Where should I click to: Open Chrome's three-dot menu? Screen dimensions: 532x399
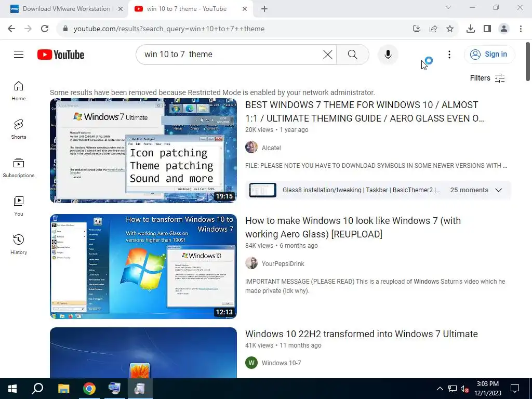pos(521,29)
